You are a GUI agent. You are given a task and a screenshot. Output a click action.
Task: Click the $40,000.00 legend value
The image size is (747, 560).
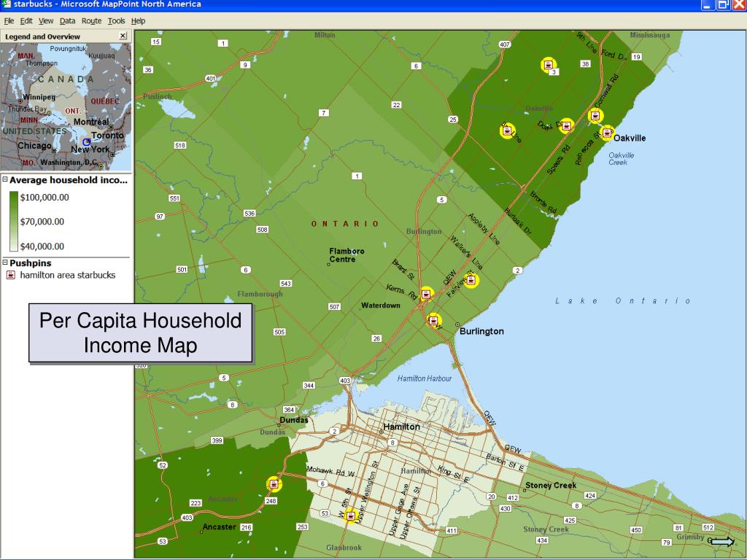[42, 246]
